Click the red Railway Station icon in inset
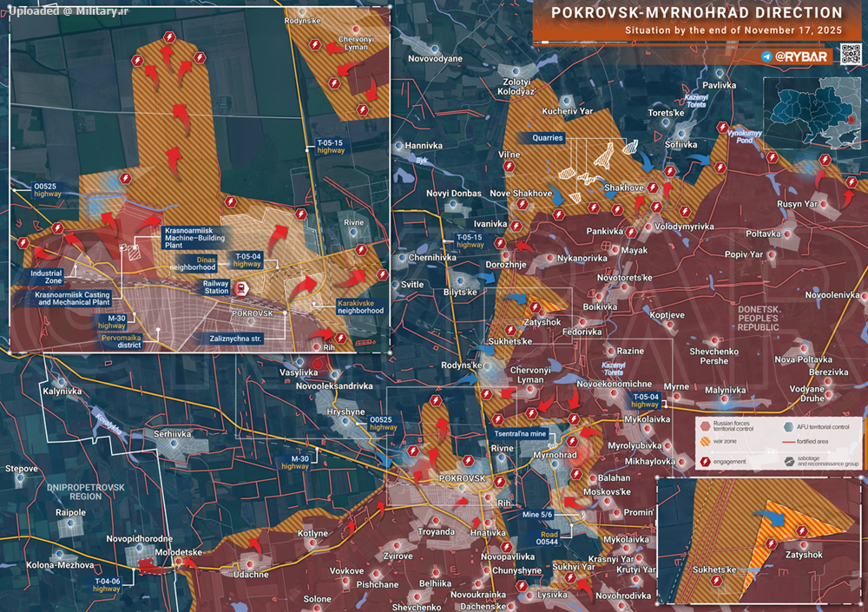 [240, 288]
